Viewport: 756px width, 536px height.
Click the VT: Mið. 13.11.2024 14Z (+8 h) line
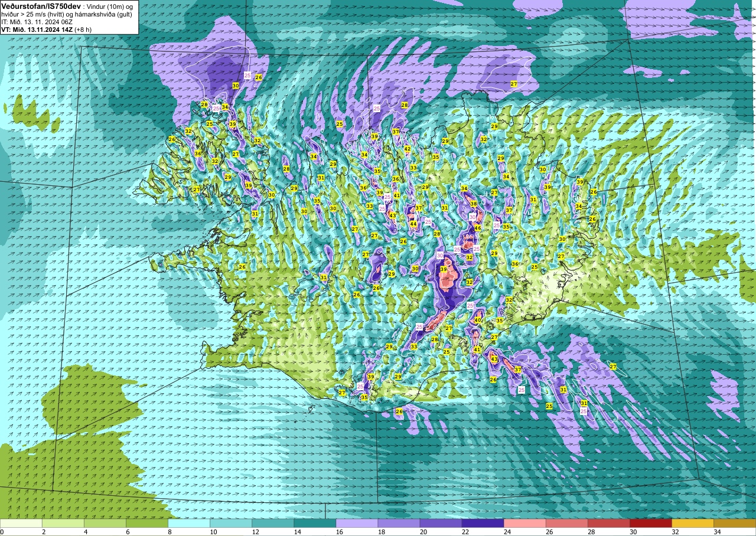(47, 29)
